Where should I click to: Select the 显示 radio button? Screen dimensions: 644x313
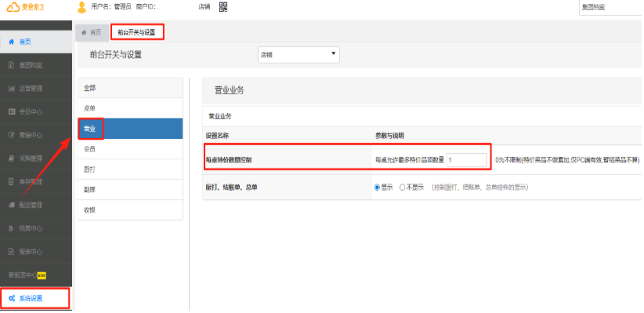tap(377, 187)
